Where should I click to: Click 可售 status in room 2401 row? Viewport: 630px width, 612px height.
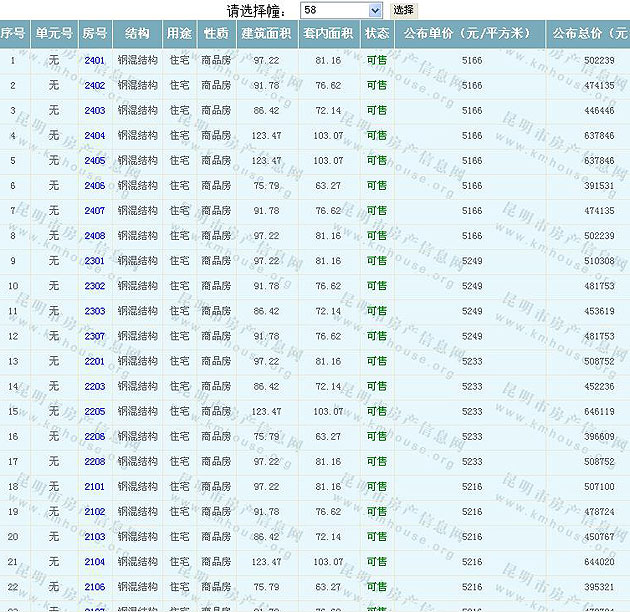tap(377, 61)
